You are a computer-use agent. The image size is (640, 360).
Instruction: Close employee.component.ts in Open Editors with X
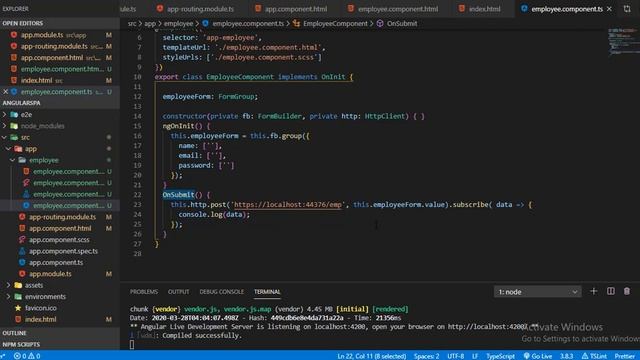(5, 92)
